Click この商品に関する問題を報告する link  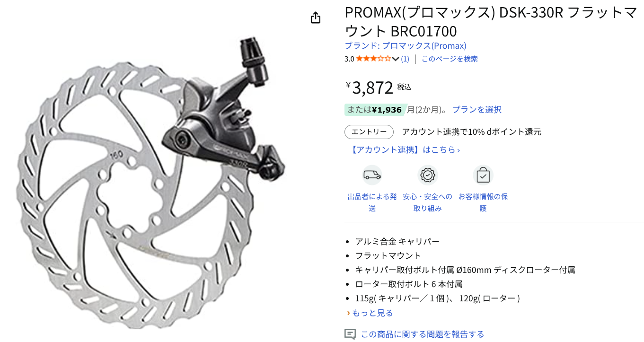[423, 334]
